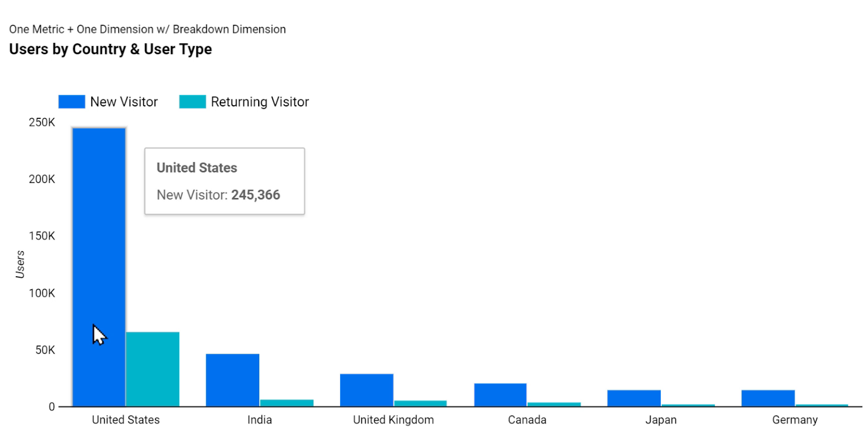The image size is (868, 434).
Task: Click the India axis label
Action: pyautogui.click(x=260, y=420)
